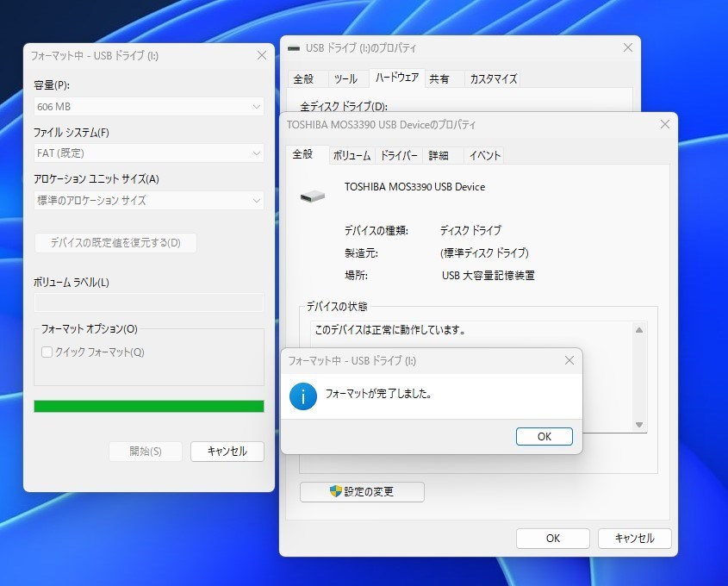
Task: Click キャンセル in the format dialog
Action: coord(227,451)
